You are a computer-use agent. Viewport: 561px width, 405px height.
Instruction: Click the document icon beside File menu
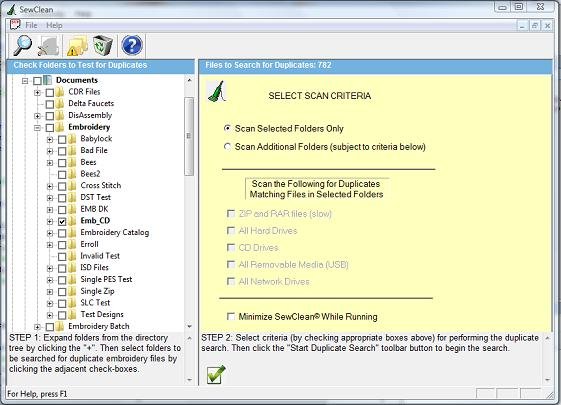(x=15, y=25)
